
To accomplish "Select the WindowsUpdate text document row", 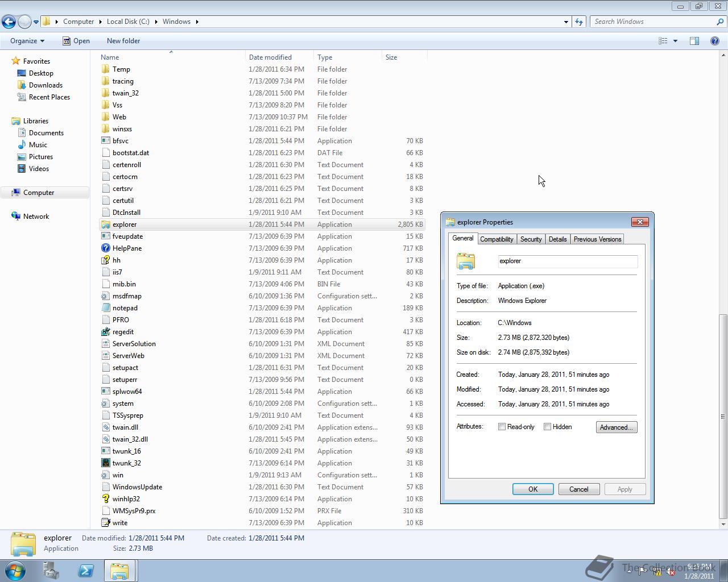I will pos(262,487).
